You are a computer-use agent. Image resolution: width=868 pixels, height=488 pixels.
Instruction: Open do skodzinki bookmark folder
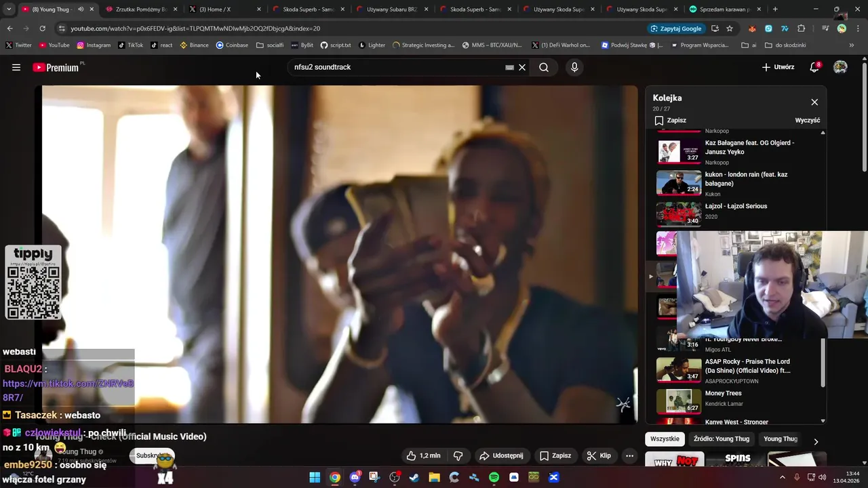(785, 45)
